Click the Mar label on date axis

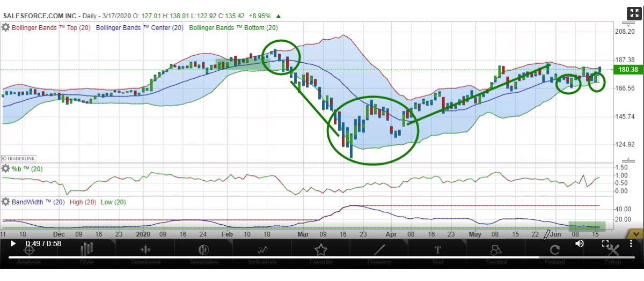pos(304,234)
